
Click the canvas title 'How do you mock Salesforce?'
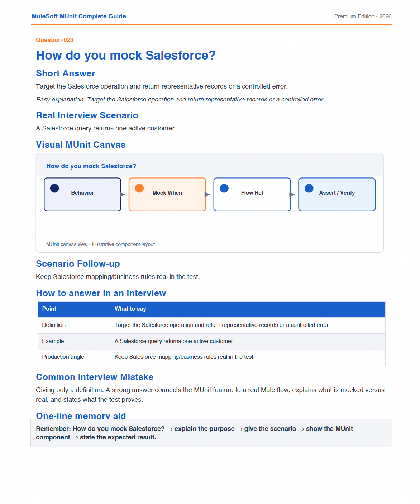(x=91, y=166)
